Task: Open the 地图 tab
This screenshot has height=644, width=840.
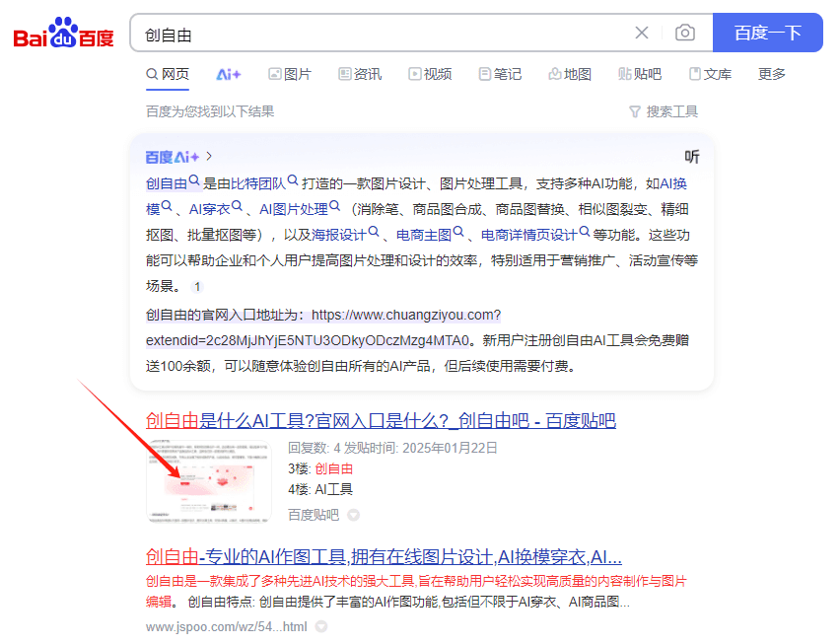Action: 570,74
